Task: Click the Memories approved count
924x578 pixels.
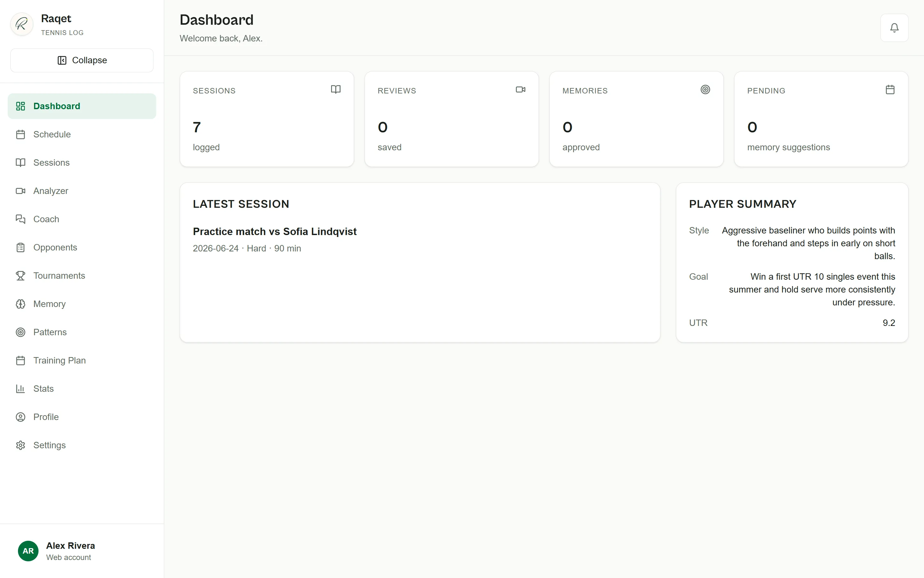Action: click(x=567, y=127)
